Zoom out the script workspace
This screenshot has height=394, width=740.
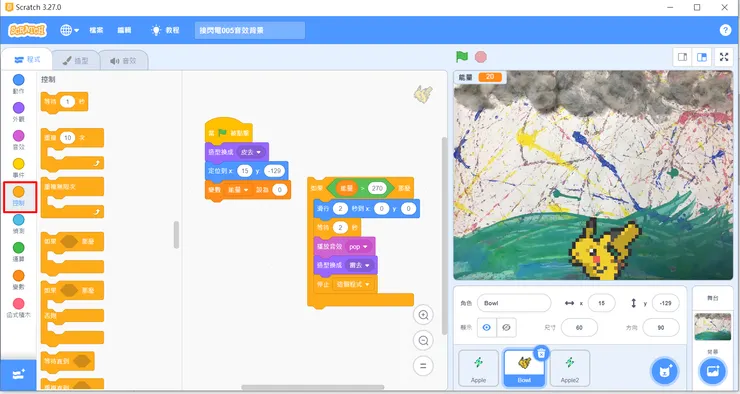pyautogui.click(x=423, y=340)
